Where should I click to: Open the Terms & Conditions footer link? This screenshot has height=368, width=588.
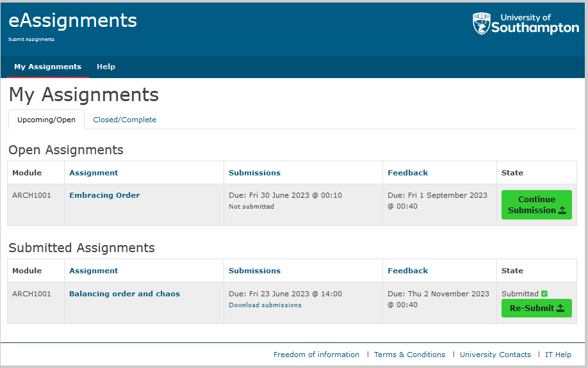click(x=409, y=355)
